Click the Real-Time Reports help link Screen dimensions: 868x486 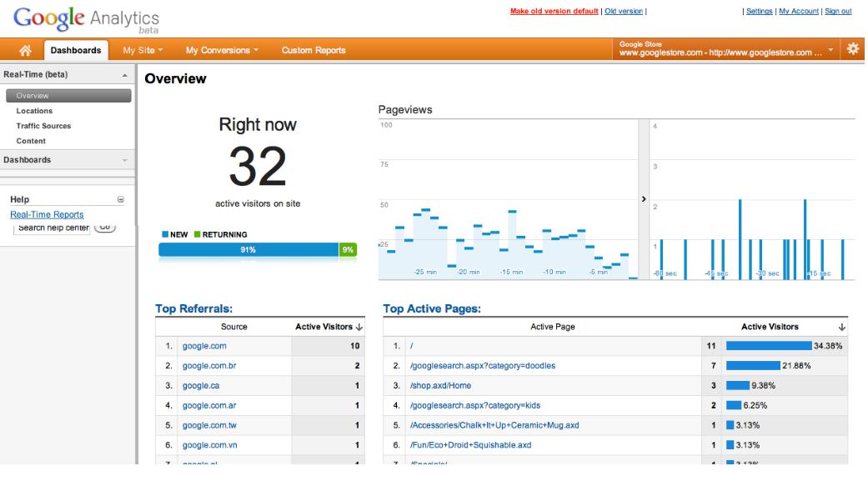pos(47,214)
